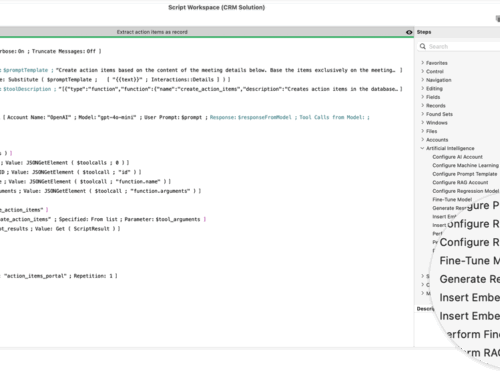500x383 pixels.
Task: Expand the Records chevron
Action: (422, 105)
